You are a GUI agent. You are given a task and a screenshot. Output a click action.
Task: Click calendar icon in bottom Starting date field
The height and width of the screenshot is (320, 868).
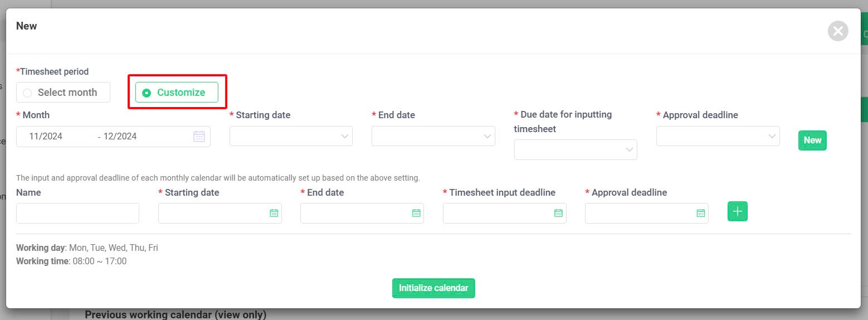(274, 213)
